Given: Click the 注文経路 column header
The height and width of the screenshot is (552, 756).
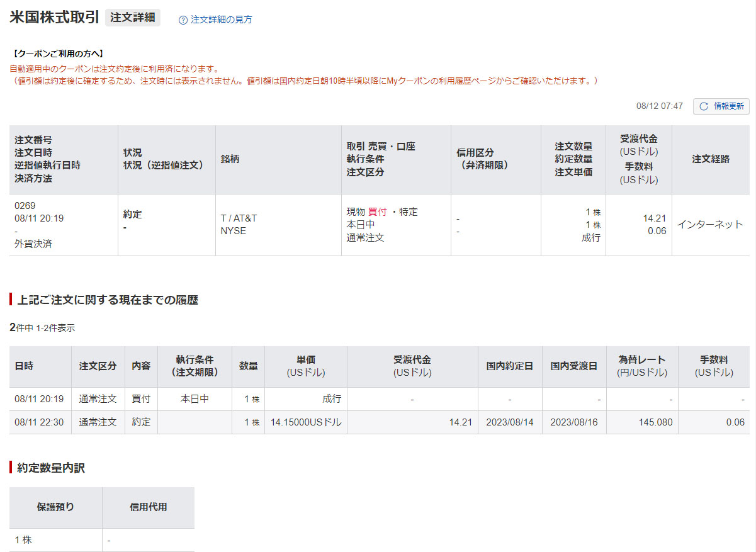Looking at the screenshot, I should [x=711, y=159].
